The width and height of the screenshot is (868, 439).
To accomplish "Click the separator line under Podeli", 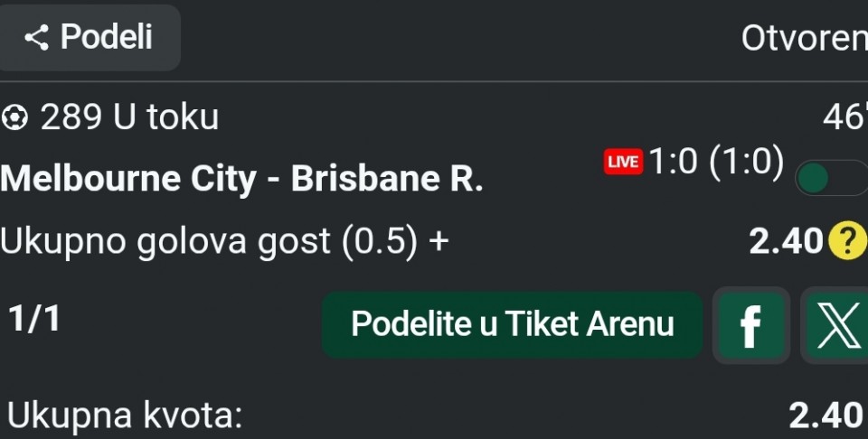I will click(434, 82).
